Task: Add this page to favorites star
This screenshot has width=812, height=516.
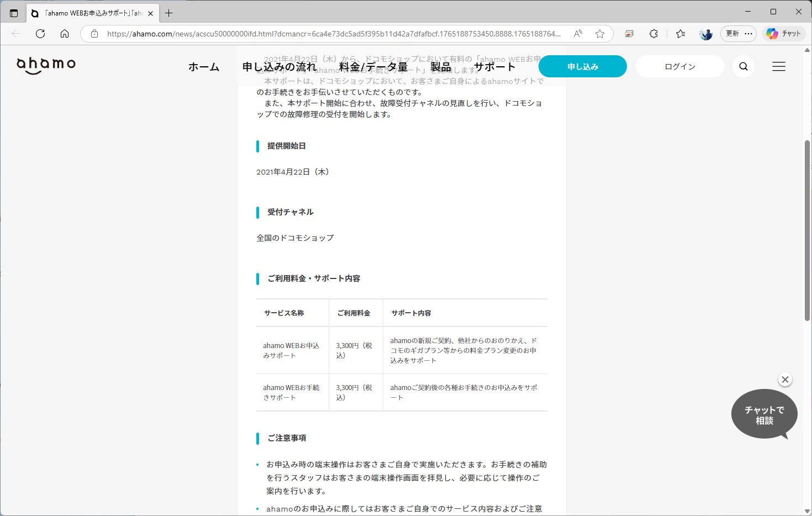Action: [600, 34]
